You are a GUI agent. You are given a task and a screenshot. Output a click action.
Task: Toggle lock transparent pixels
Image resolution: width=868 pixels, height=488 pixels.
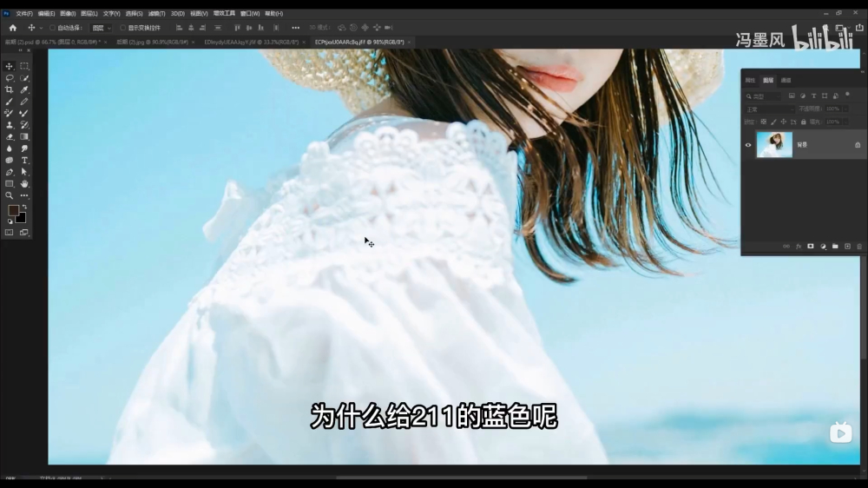pos(763,122)
